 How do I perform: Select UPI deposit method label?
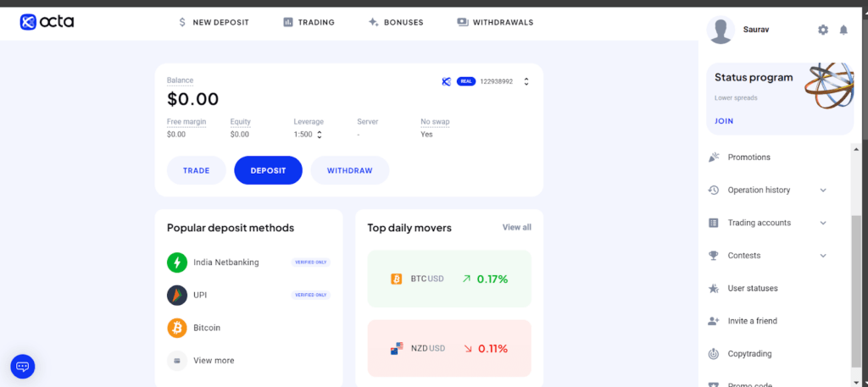(x=200, y=296)
